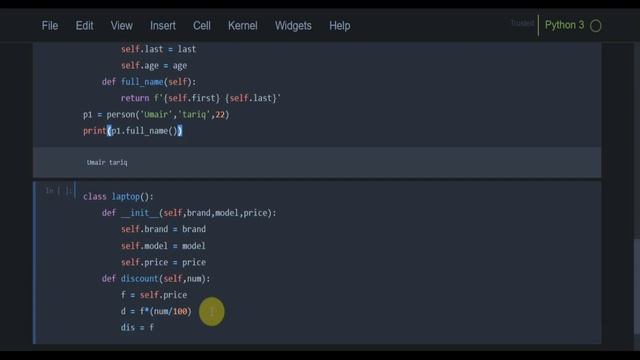This screenshot has height=360, width=640.
Task: Click the 'self.model = model' line
Action: 163,246
